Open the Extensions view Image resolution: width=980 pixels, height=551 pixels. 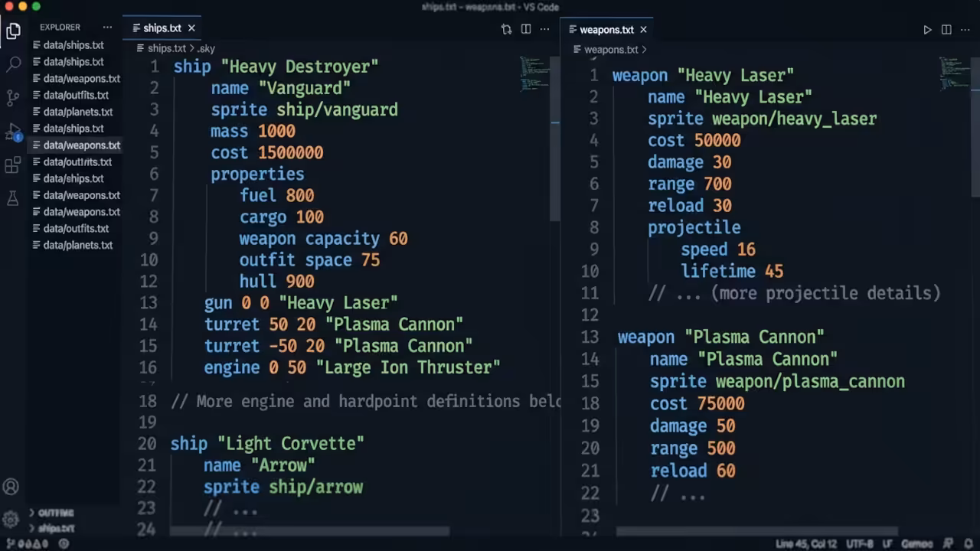click(13, 165)
